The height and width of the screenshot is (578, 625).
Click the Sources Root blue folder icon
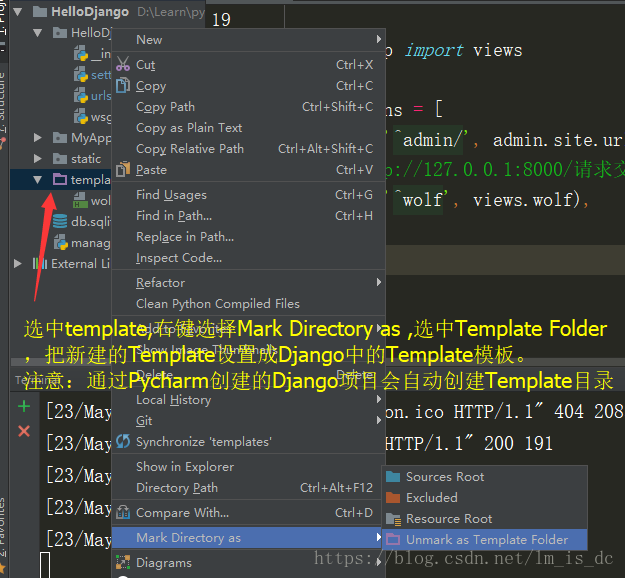point(393,476)
